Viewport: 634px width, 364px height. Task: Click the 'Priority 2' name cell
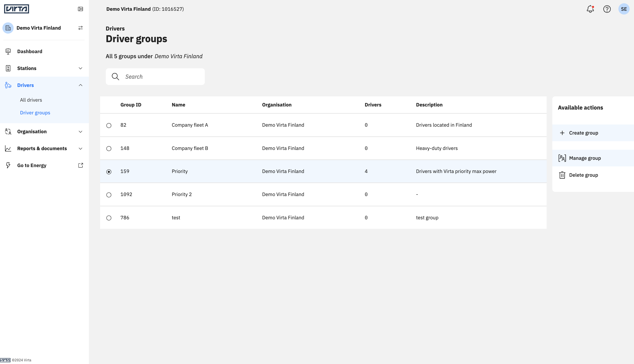point(182,194)
